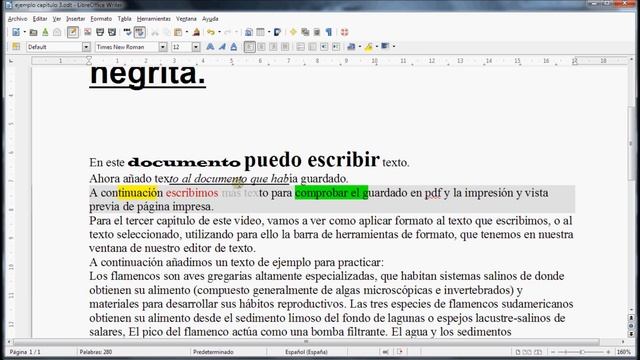Screen dimensions: 640x360
Task: Apply Font Color with the A icon
Action: click(x=351, y=47)
